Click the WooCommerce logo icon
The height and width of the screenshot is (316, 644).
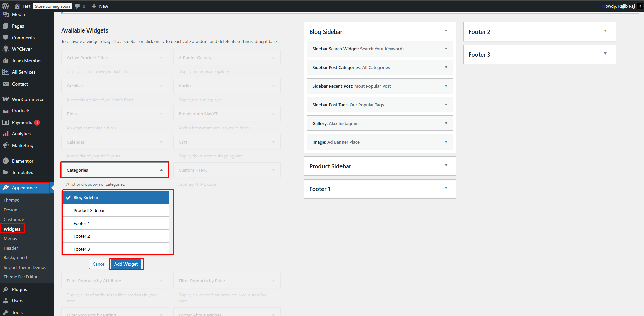(x=6, y=99)
